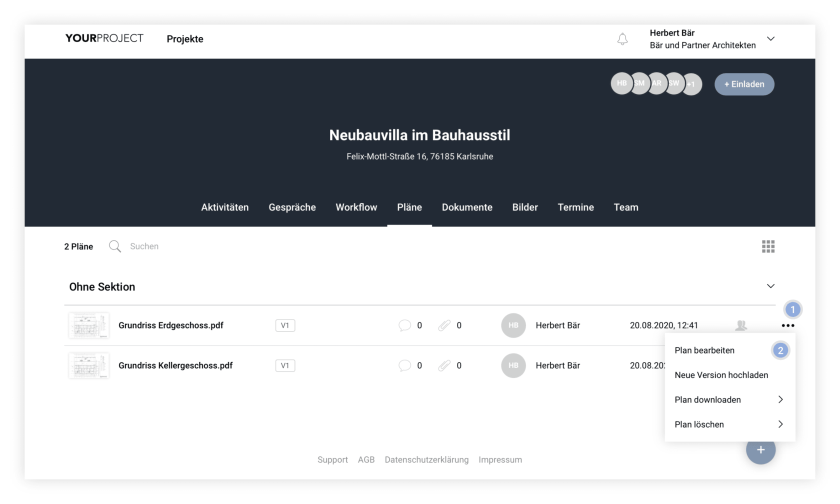This screenshot has width=840, height=504.
Task: Expand Plan löschen submenu arrow
Action: point(780,424)
